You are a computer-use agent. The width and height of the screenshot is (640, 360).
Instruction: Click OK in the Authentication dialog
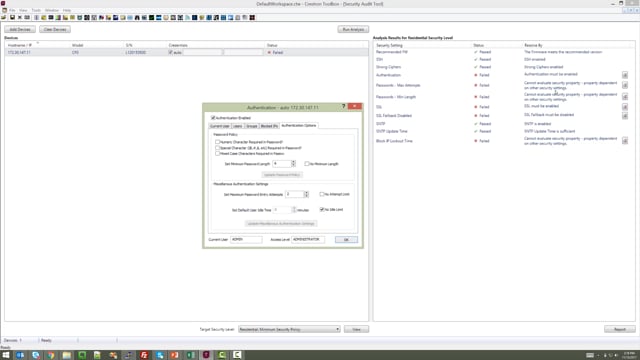pos(346,240)
